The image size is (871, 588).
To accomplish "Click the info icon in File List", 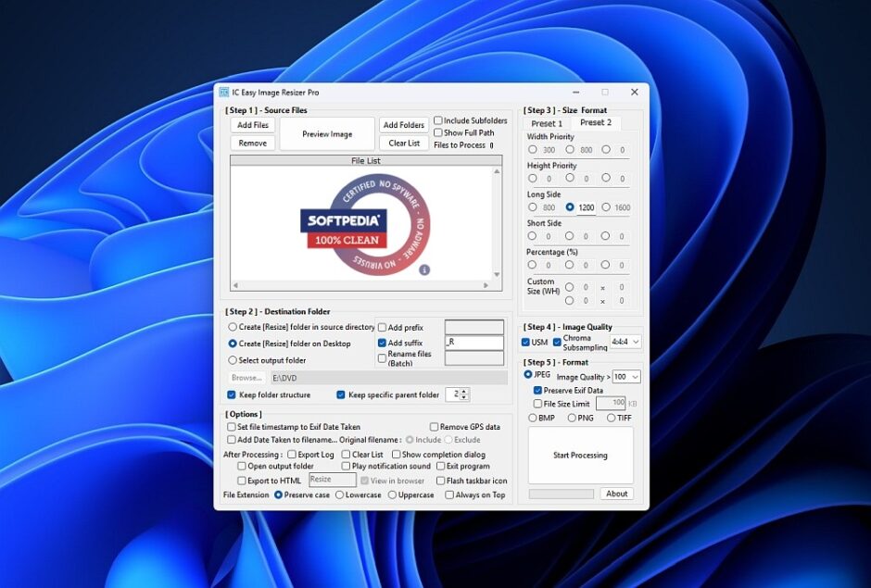I will pos(424,270).
